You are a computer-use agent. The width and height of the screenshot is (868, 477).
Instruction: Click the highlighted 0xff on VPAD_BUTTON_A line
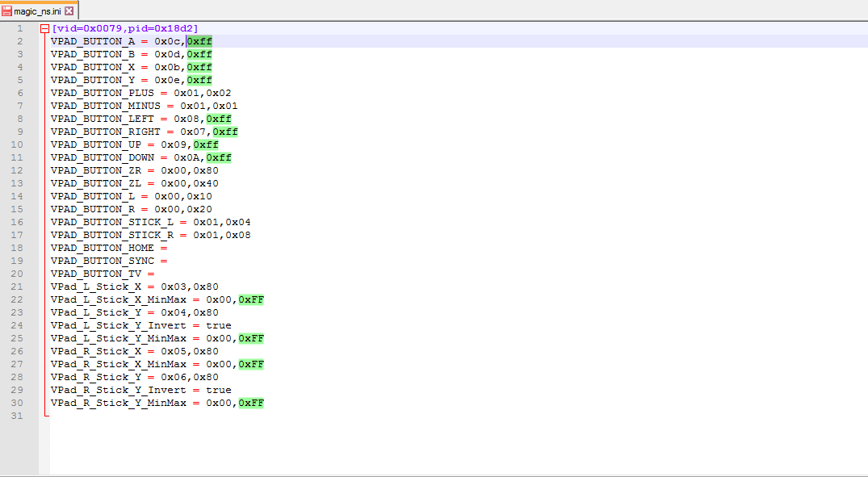click(199, 41)
